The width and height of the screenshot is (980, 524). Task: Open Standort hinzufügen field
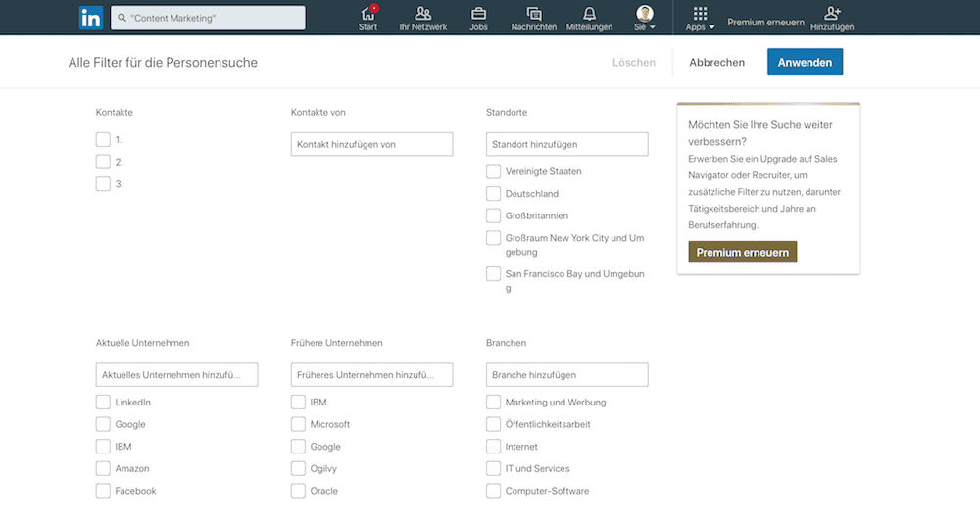click(566, 144)
